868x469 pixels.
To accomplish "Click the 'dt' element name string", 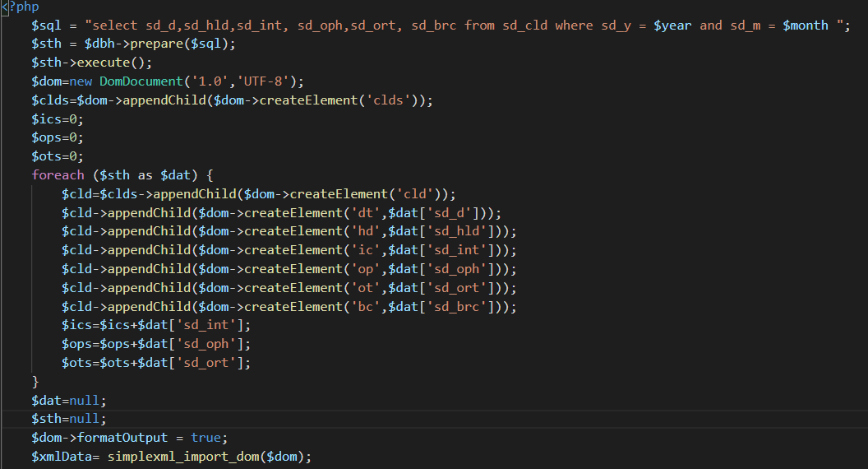I will tap(366, 213).
